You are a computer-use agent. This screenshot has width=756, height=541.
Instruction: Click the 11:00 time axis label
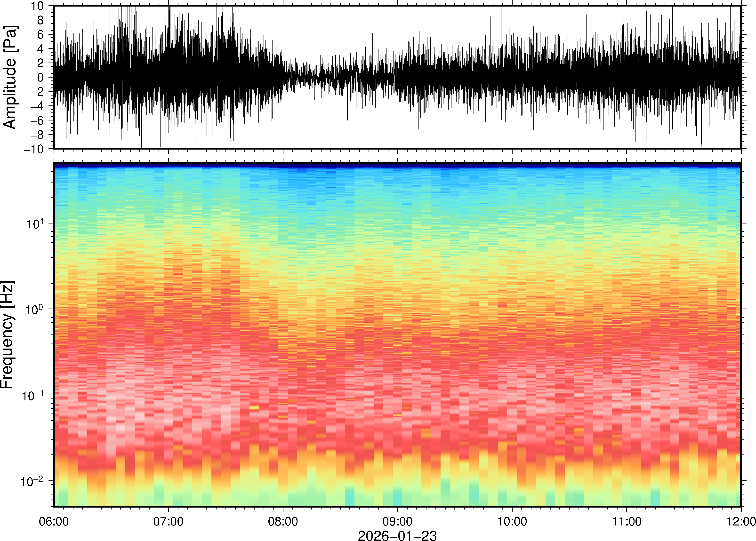coord(626,521)
